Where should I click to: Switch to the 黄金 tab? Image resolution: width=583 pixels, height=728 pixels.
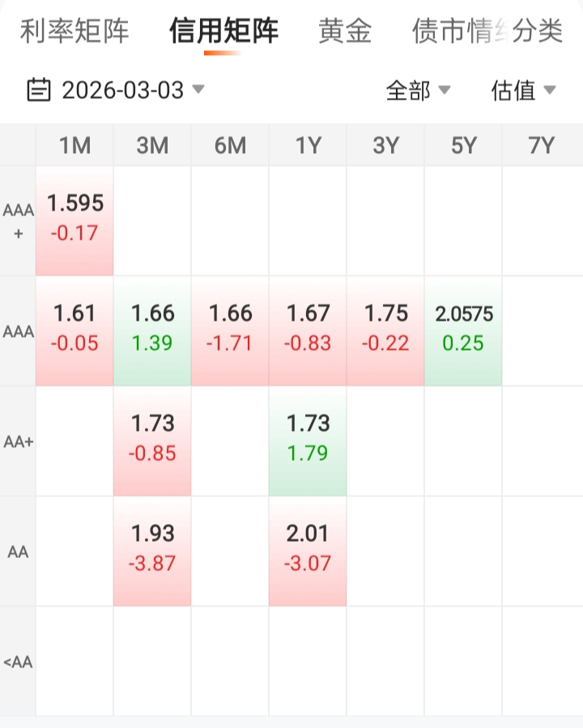346,32
